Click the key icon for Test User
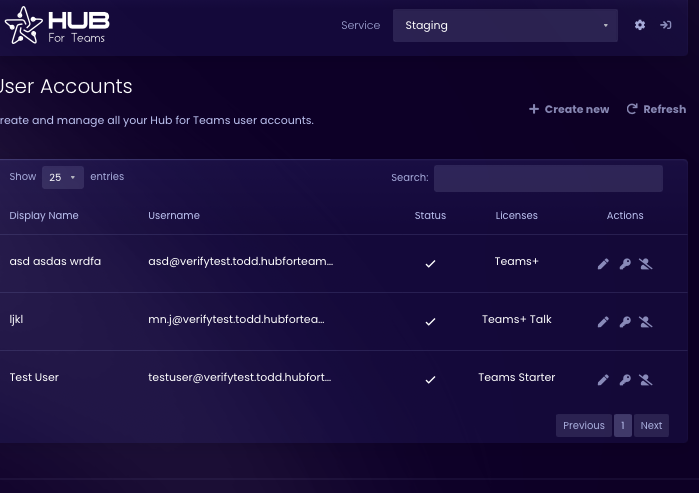This screenshot has width=699, height=493. coord(625,380)
